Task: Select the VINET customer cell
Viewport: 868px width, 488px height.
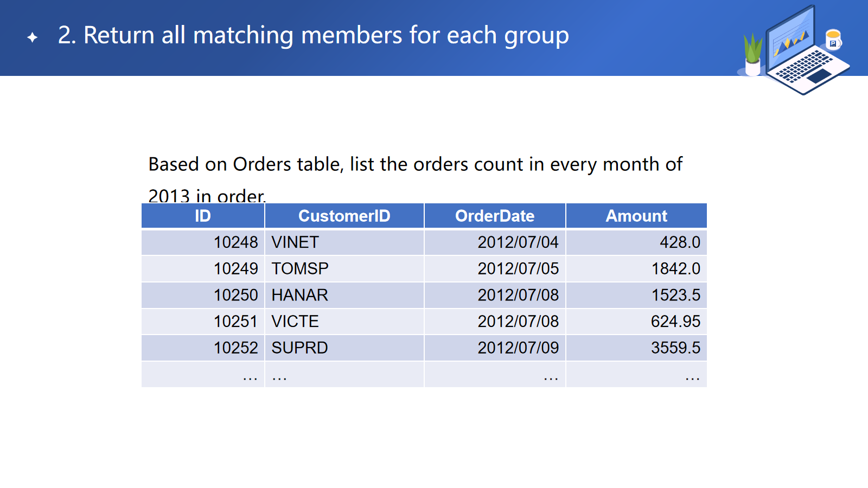Action: pos(295,242)
